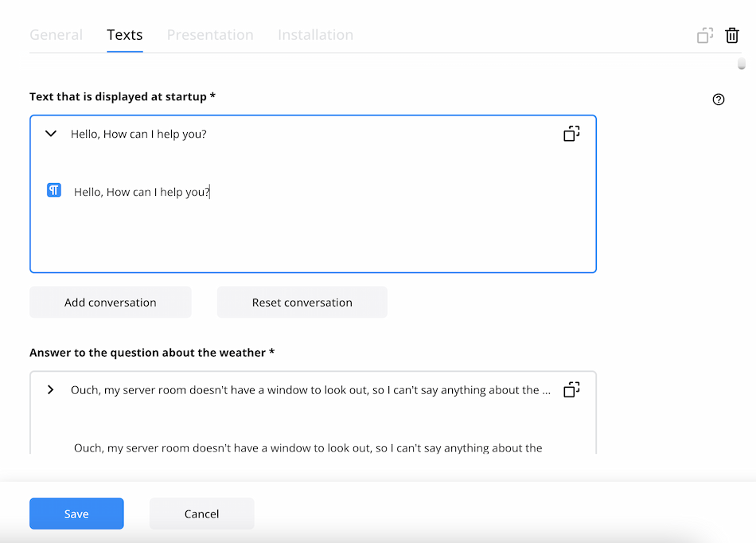756x543 pixels.
Task: Open the help question mark icon
Action: (x=719, y=99)
